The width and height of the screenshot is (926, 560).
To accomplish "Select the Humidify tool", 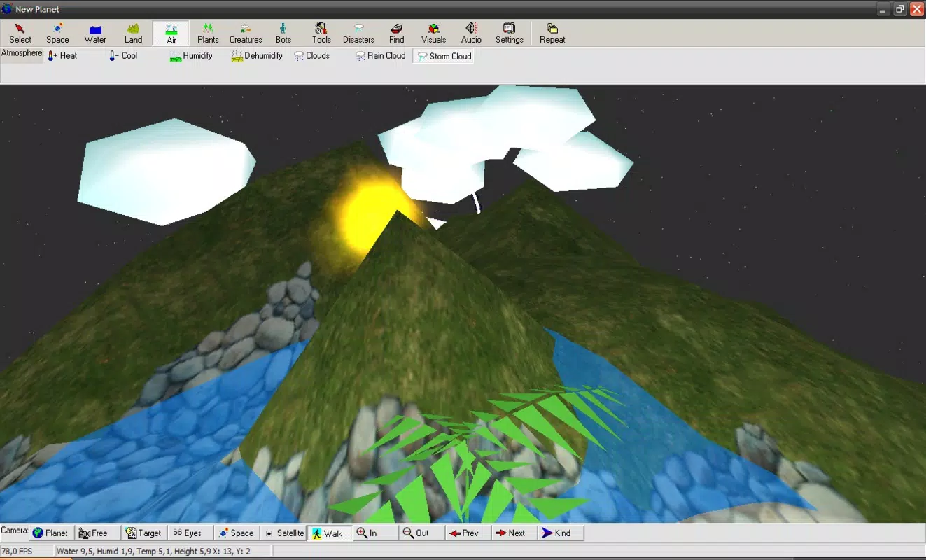I will coord(191,56).
